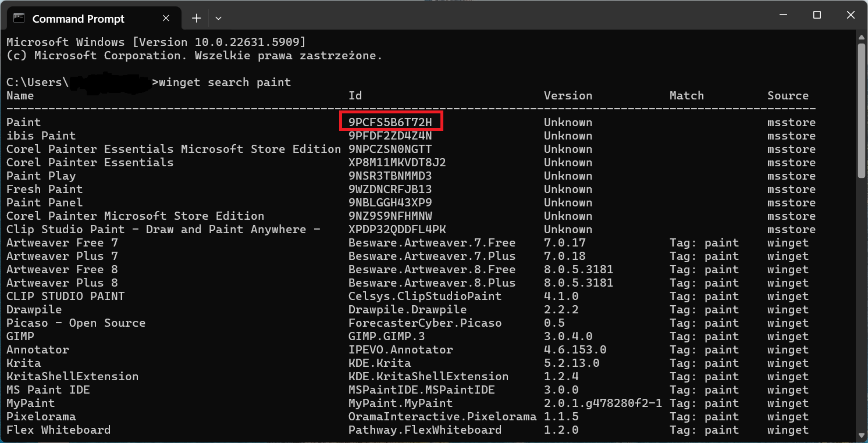Click the vertical scrollbar thumb
Image resolution: width=868 pixels, height=443 pixels.
(x=862, y=110)
